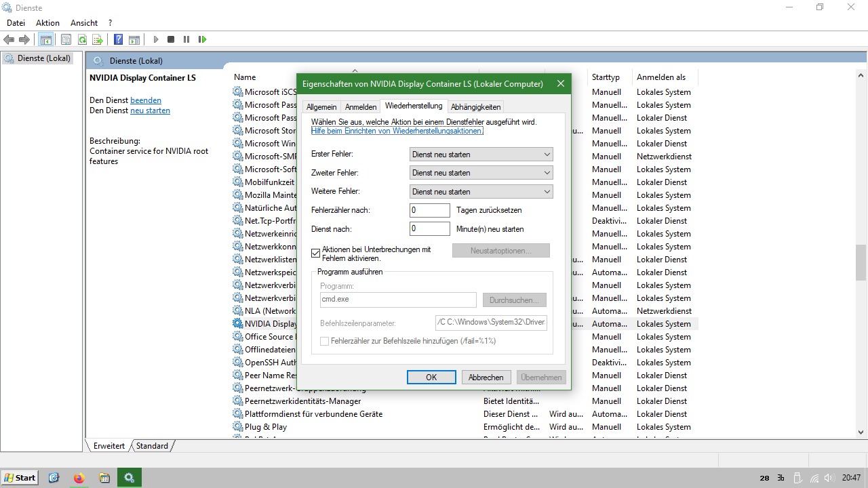
Task: Switch to the Allgemein tab
Action: coord(321,107)
